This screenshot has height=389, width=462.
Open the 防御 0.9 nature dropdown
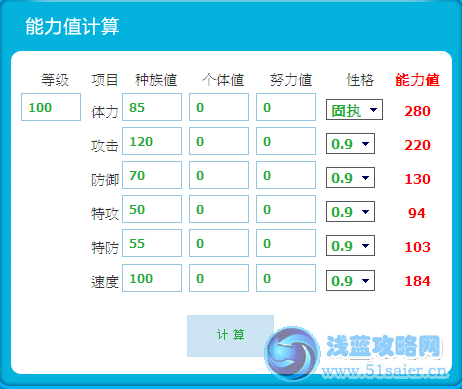[350, 178]
